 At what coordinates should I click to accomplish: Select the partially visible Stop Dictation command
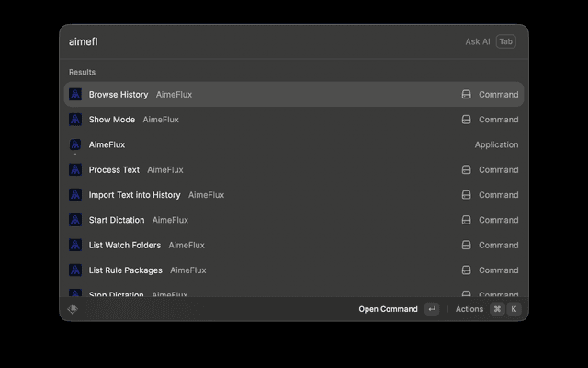294,293
